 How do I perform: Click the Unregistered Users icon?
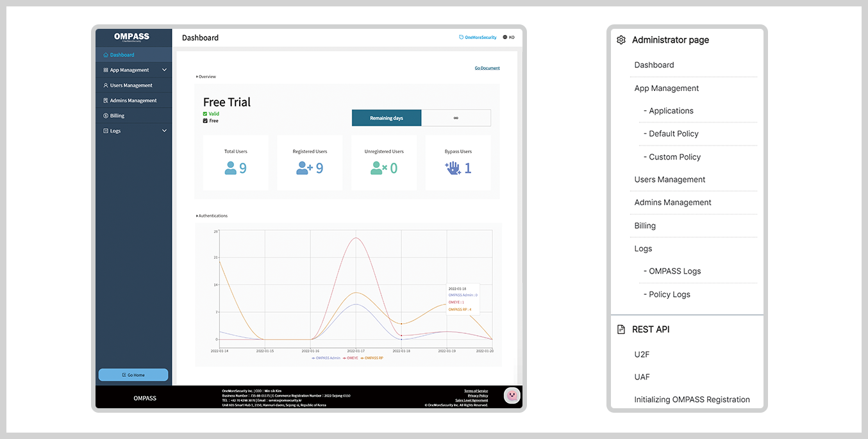point(378,168)
